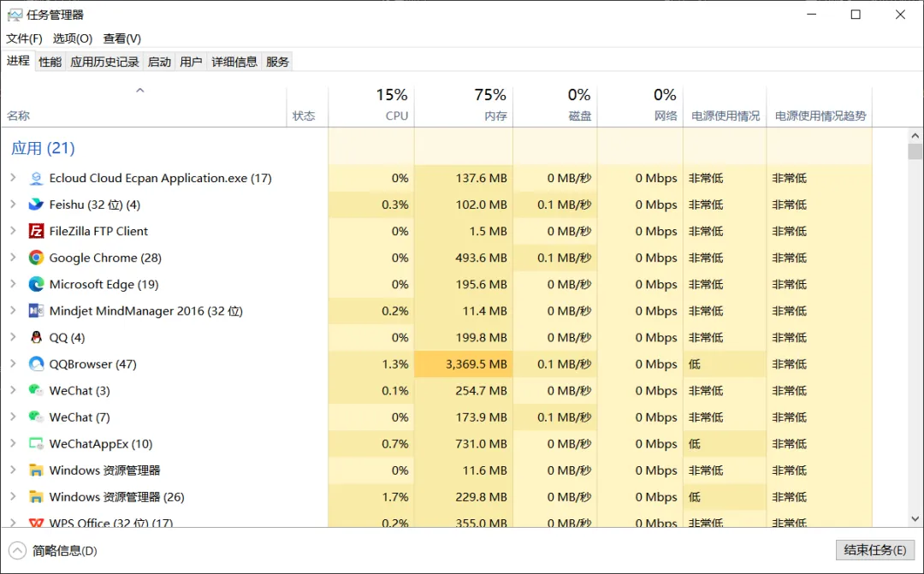
Task: Expand the QQBrowser (47) process tree
Action: 13,364
